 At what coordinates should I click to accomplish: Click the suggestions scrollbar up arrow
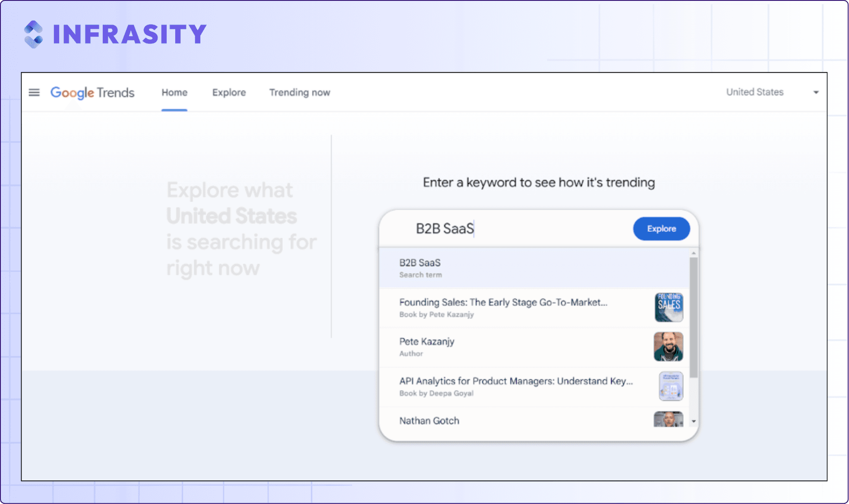click(694, 253)
